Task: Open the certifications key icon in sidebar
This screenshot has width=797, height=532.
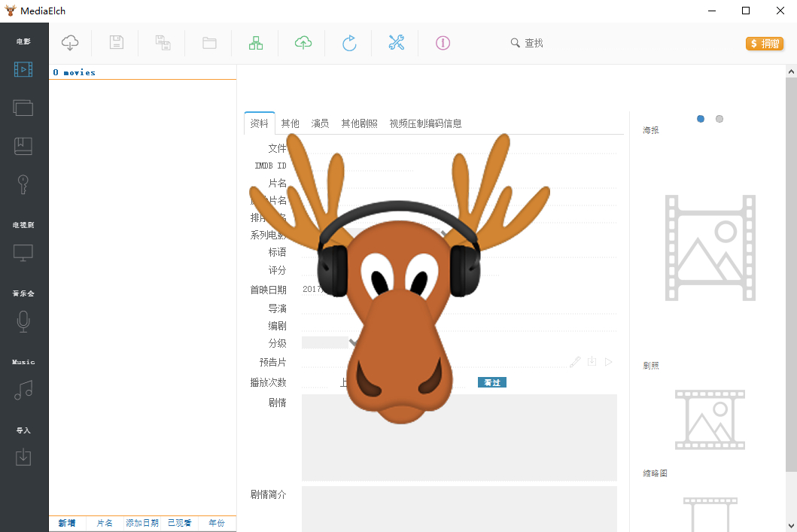Action: pos(23,184)
